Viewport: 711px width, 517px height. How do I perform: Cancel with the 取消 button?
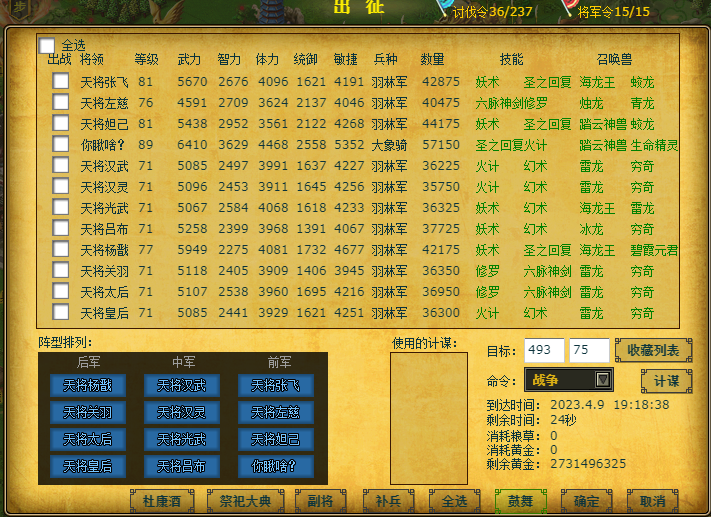[653, 501]
